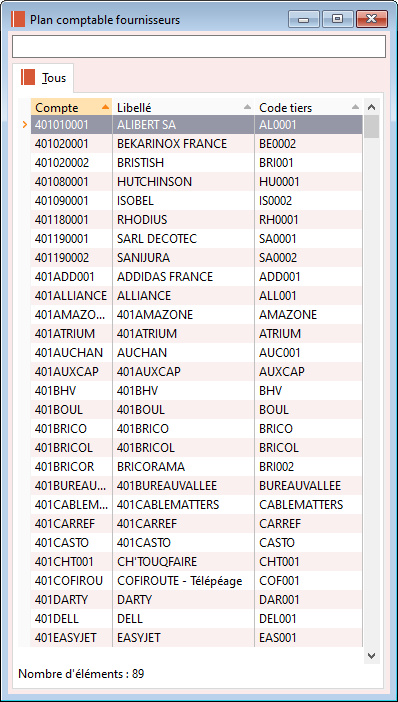Select the 401AMAZONE account row
This screenshot has width=398, height=702.
click(197, 315)
